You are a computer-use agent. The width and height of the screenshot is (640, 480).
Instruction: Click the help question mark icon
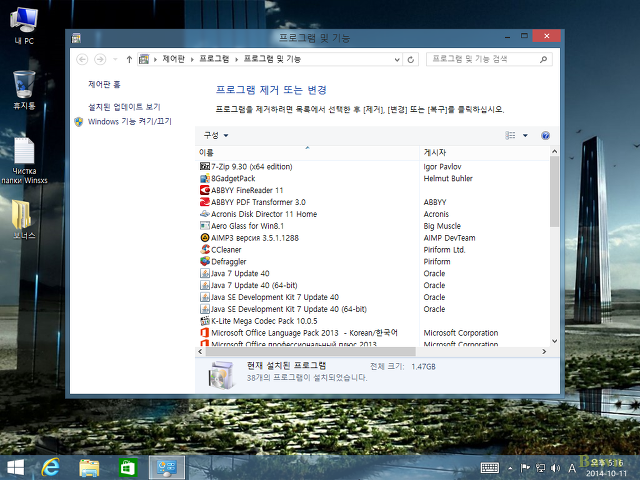(x=545, y=136)
